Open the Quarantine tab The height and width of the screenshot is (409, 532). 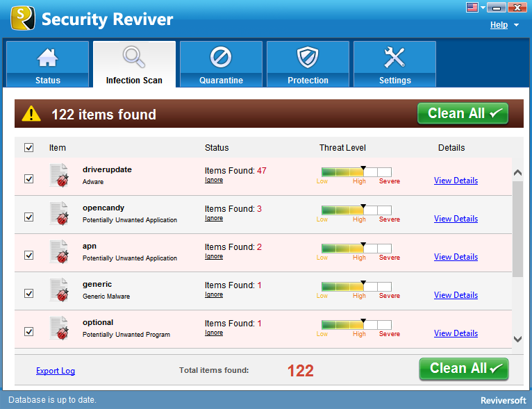click(221, 64)
